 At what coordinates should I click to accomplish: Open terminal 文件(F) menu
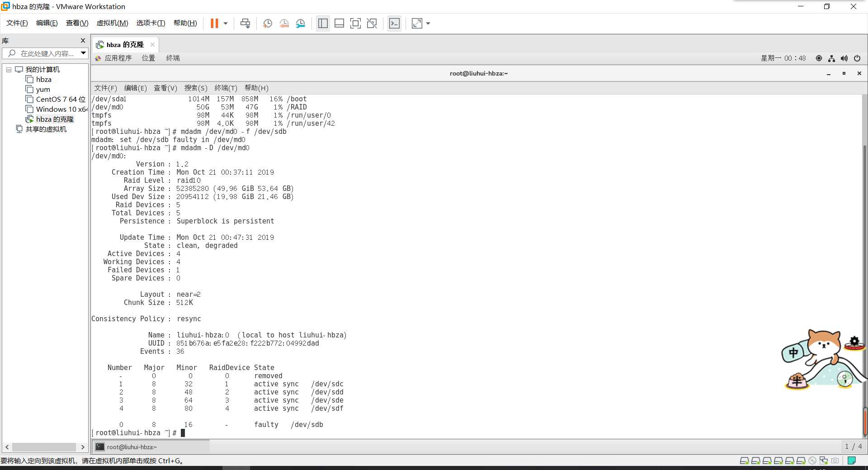[105, 88]
